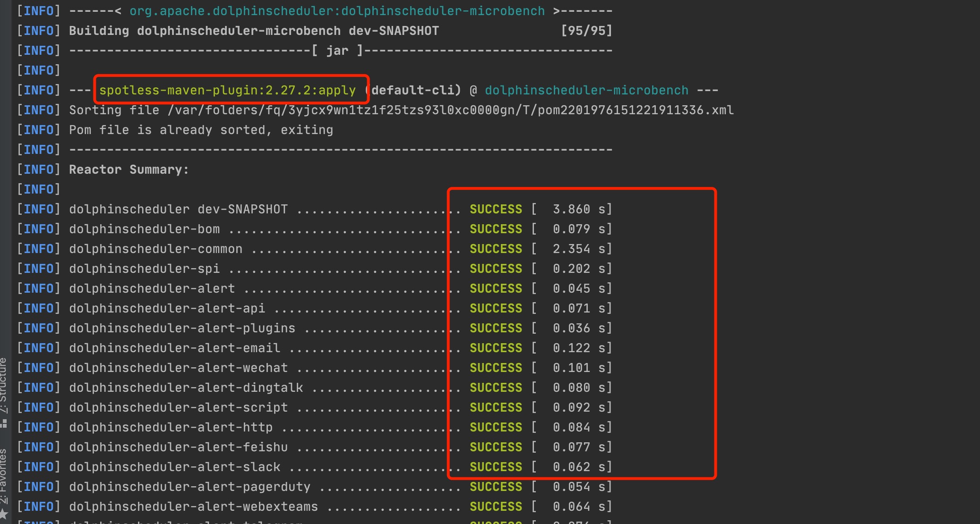
Task: Click the dolphinscheduler-common module line
Action: click(155, 249)
